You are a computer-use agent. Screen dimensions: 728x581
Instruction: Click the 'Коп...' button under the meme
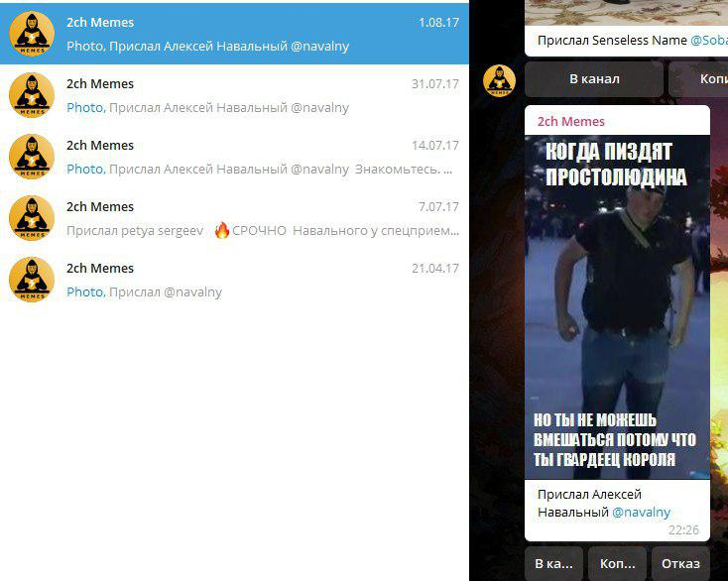[x=618, y=563]
